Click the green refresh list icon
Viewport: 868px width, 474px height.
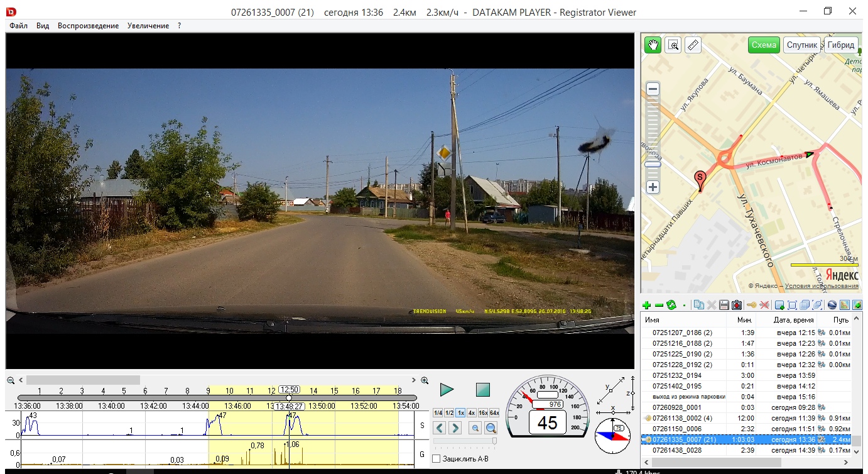671,305
